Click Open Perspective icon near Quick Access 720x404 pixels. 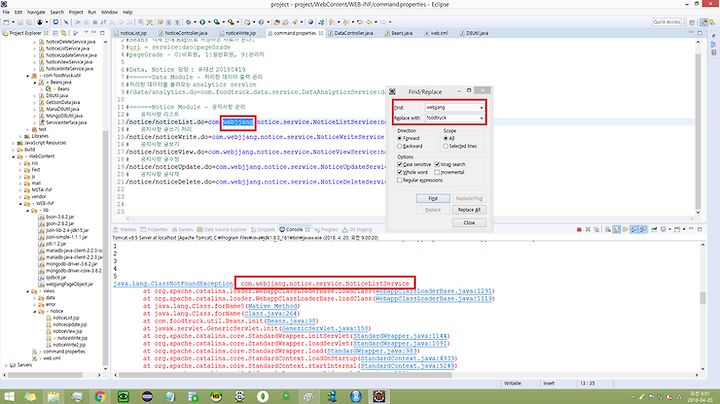coord(692,22)
